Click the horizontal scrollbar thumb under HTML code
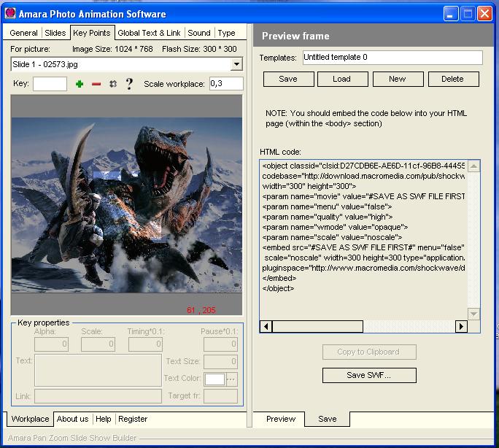The image size is (499, 448). [317, 326]
